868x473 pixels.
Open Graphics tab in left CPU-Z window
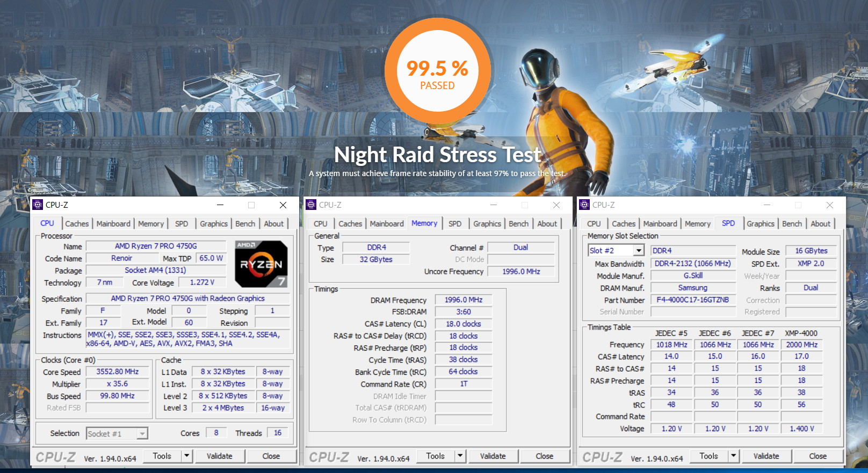click(214, 224)
